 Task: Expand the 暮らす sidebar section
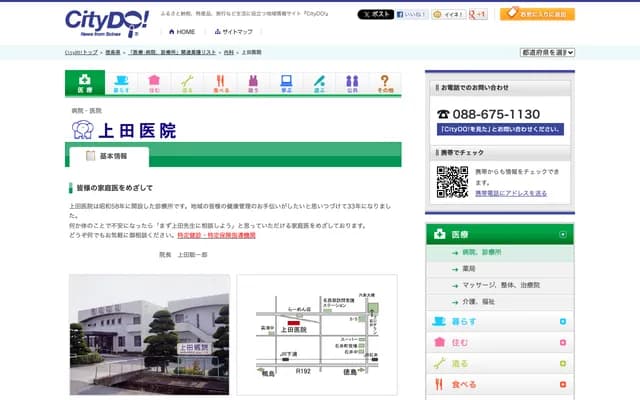coord(564,321)
